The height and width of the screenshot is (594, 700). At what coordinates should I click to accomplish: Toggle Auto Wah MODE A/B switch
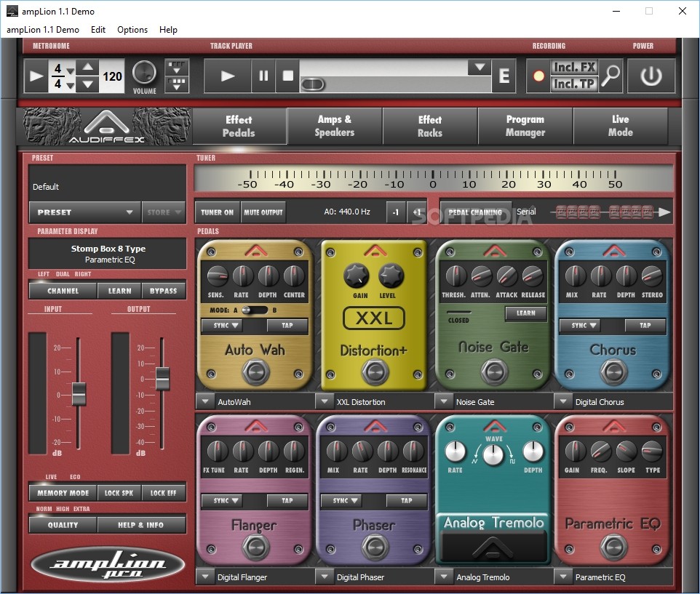pyautogui.click(x=255, y=310)
